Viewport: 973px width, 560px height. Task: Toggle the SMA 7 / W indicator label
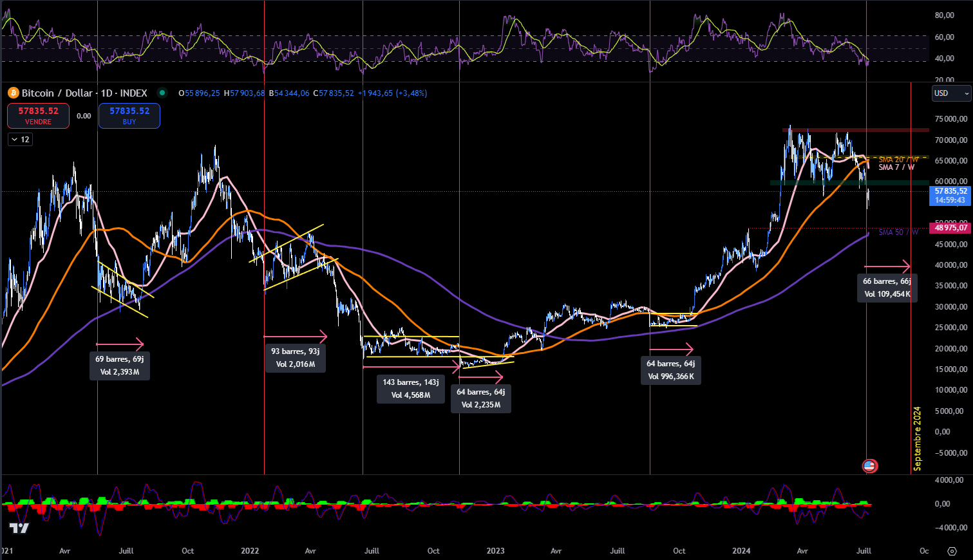click(895, 166)
